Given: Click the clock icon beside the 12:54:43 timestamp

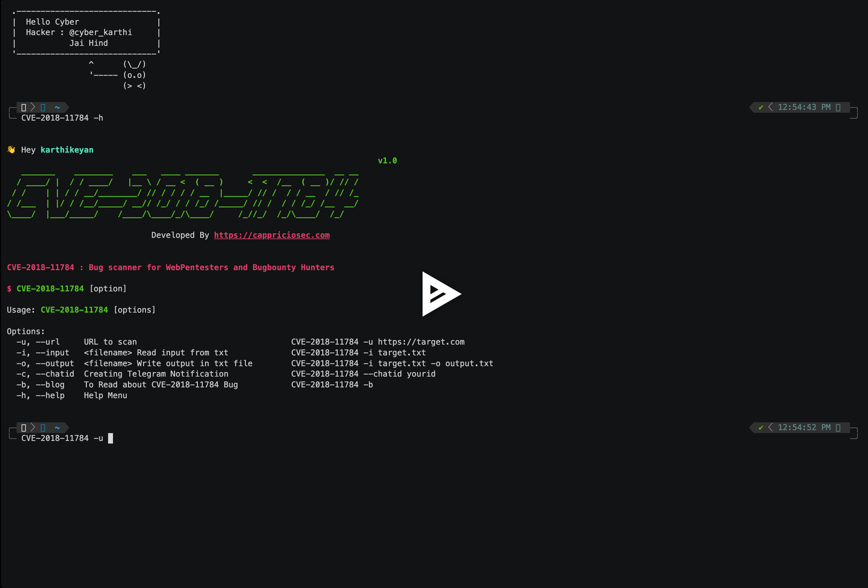Looking at the screenshot, I should pyautogui.click(x=838, y=107).
